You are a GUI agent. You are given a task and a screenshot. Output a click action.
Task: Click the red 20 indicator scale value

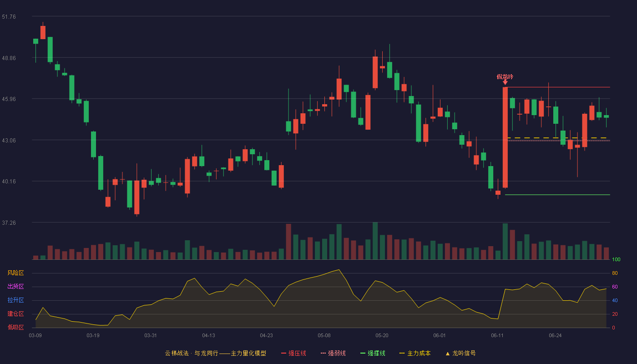(x=615, y=314)
